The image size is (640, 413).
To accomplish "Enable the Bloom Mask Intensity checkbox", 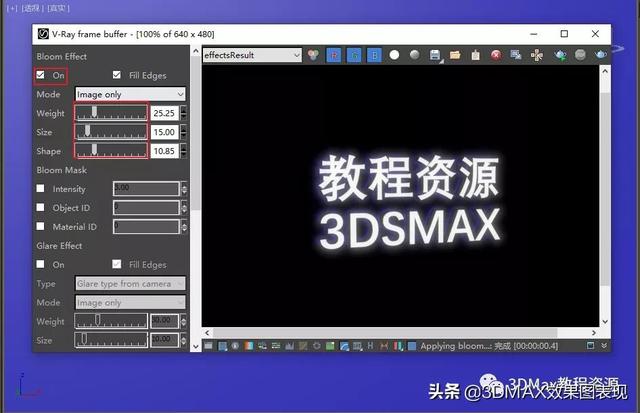I will (x=40, y=189).
